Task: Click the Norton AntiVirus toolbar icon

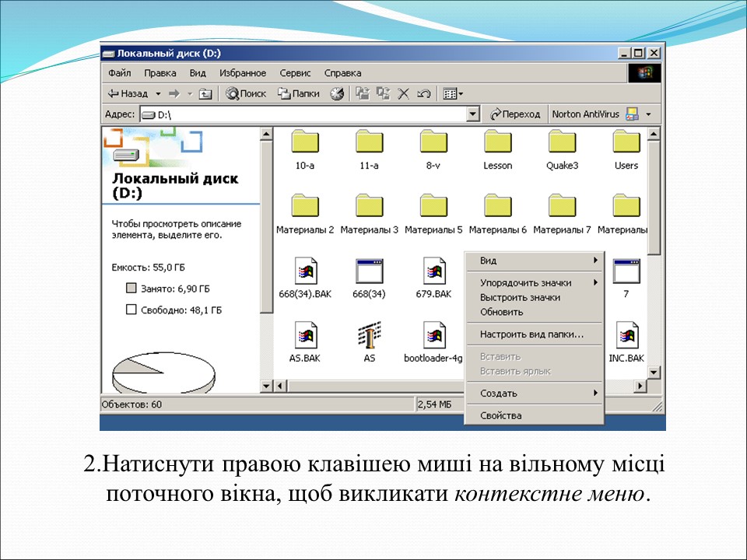Action: click(x=632, y=114)
